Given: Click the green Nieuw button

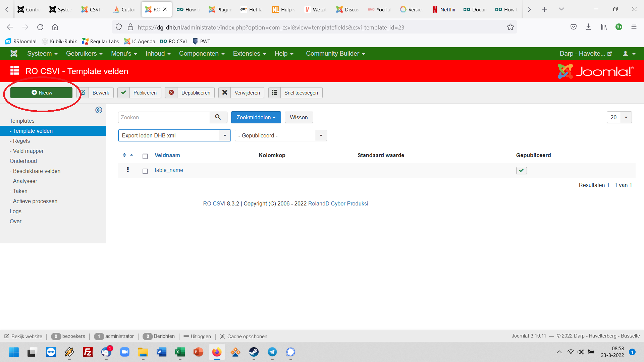Looking at the screenshot, I should 42,93.
